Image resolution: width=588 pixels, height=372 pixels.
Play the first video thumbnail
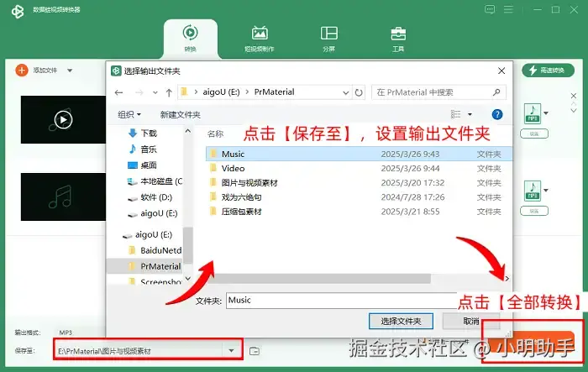point(63,120)
